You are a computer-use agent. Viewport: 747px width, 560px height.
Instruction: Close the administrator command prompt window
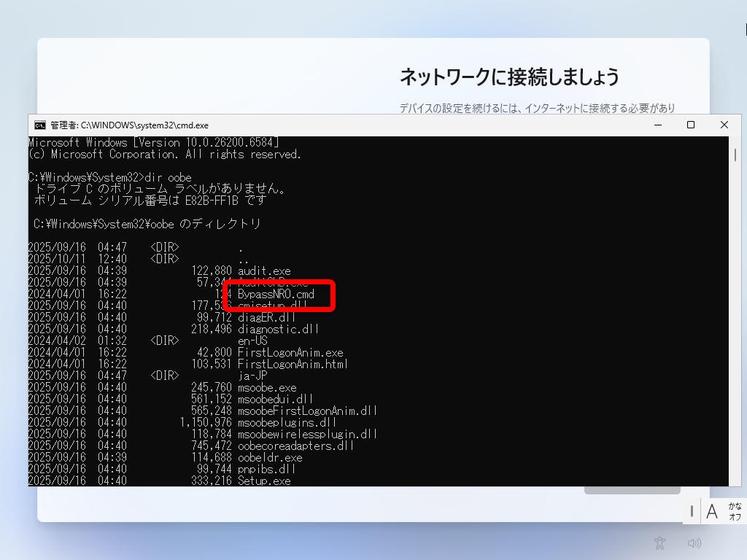pos(724,125)
